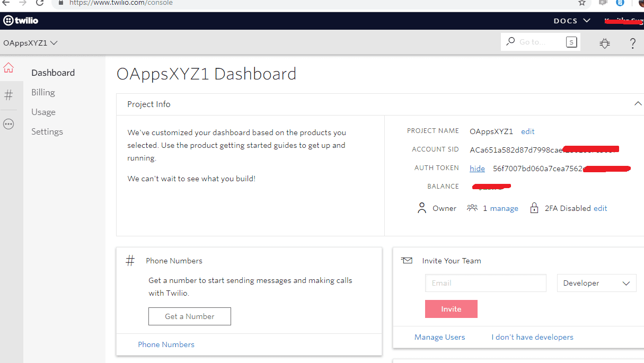Open Settings in the sidebar
The height and width of the screenshot is (363, 644).
tap(47, 131)
